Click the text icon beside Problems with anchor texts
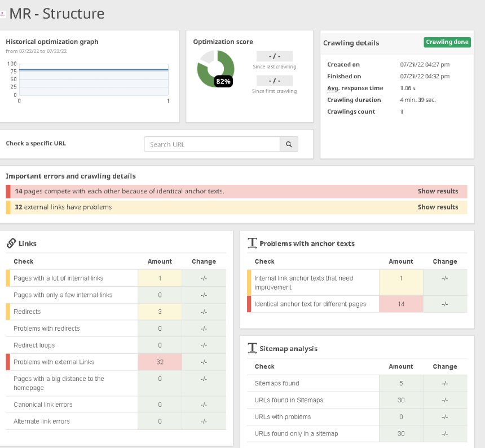The height and width of the screenshot is (448, 485). pyautogui.click(x=252, y=243)
